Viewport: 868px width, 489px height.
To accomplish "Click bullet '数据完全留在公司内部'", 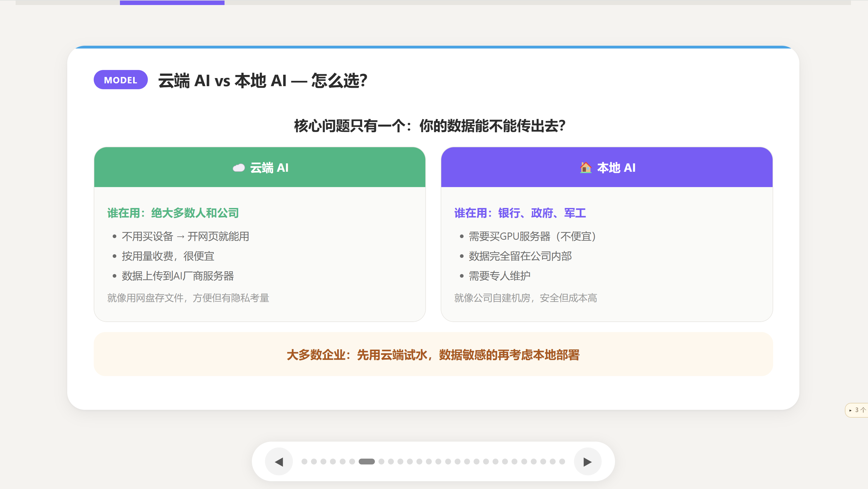I will pos(520,256).
